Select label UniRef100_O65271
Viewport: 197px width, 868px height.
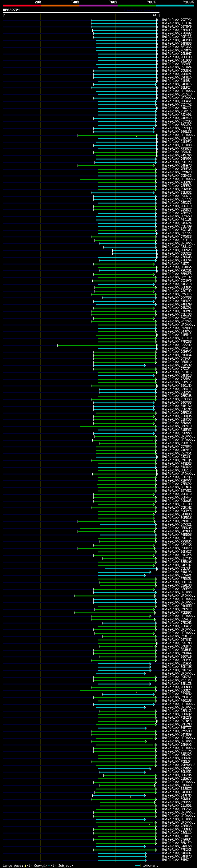point(176,203)
